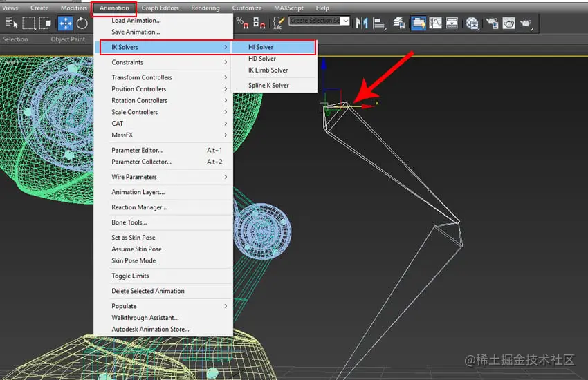
Task: Open the Views menu
Action: pyautogui.click(x=10, y=8)
